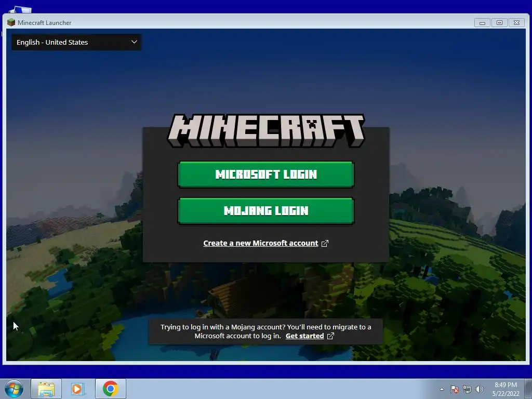Click the Minecraft Launcher title bar icon
This screenshot has width=532, height=399.
[11, 22]
